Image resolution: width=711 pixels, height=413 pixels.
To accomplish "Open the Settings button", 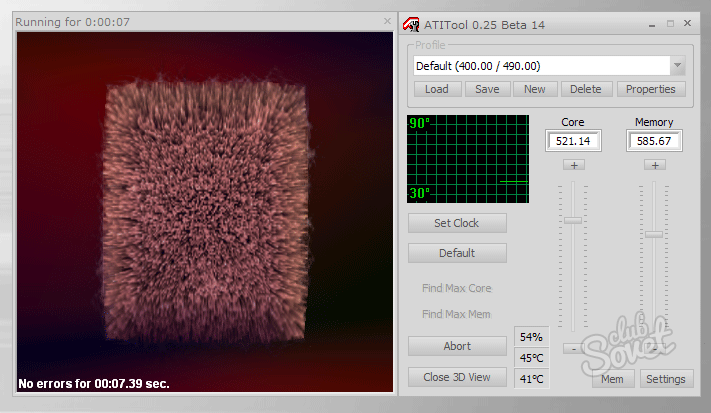I will point(666,379).
